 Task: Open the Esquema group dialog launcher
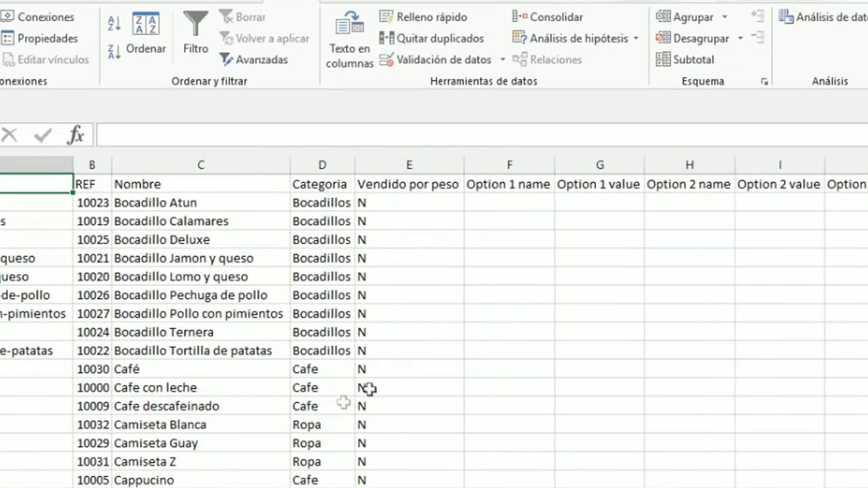764,81
